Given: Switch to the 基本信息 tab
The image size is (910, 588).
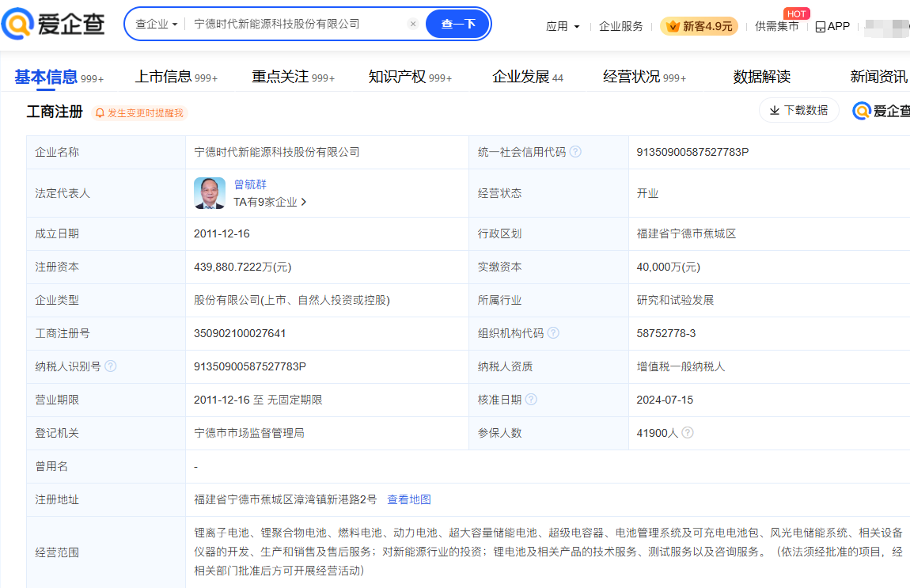Looking at the screenshot, I should coord(59,77).
